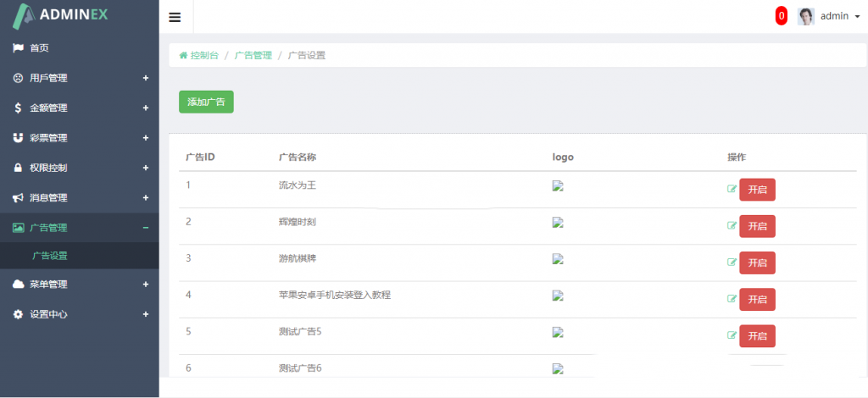Open the admin user dropdown
Screen dimensions: 868x398
point(840,16)
